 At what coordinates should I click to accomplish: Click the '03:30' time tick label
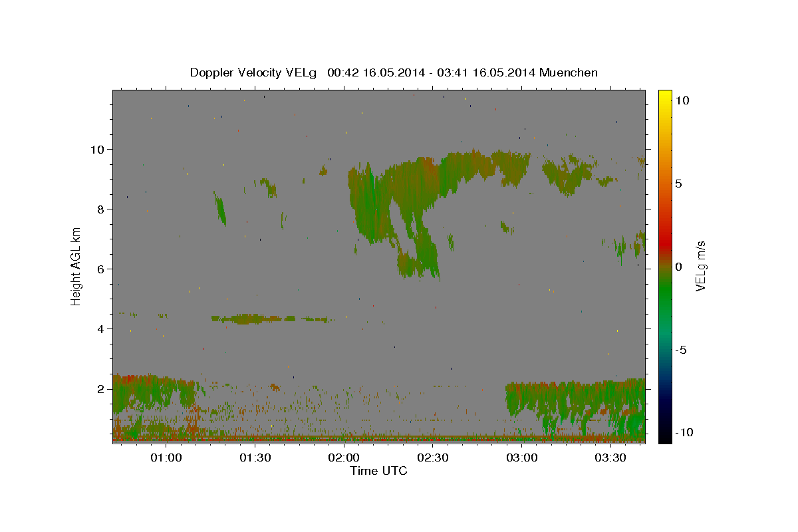(610, 458)
